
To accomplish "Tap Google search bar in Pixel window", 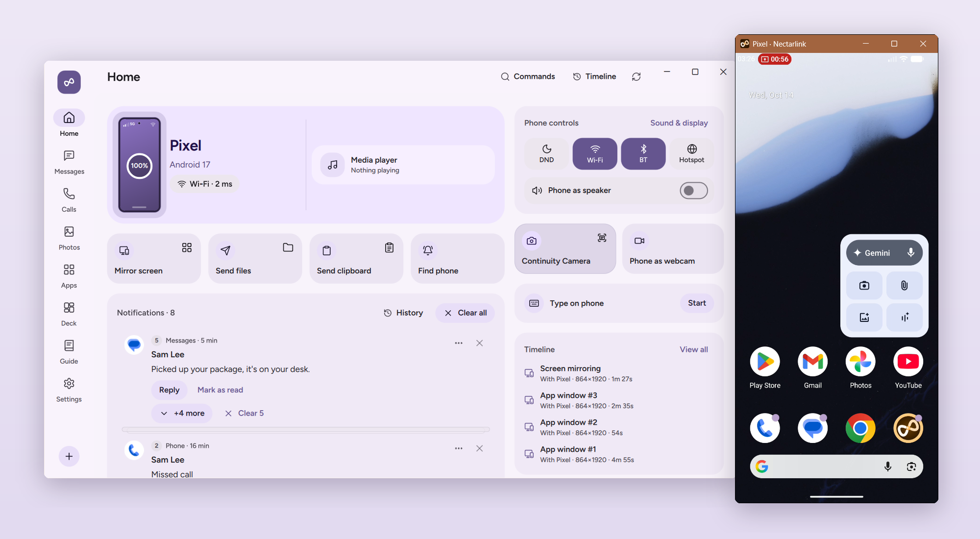I will pyautogui.click(x=836, y=466).
